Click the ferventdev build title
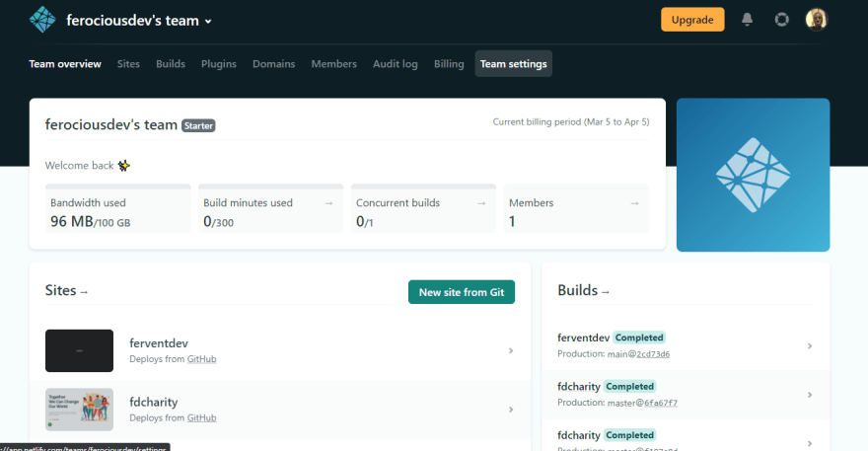Screen dimensions: 868x451 584,338
